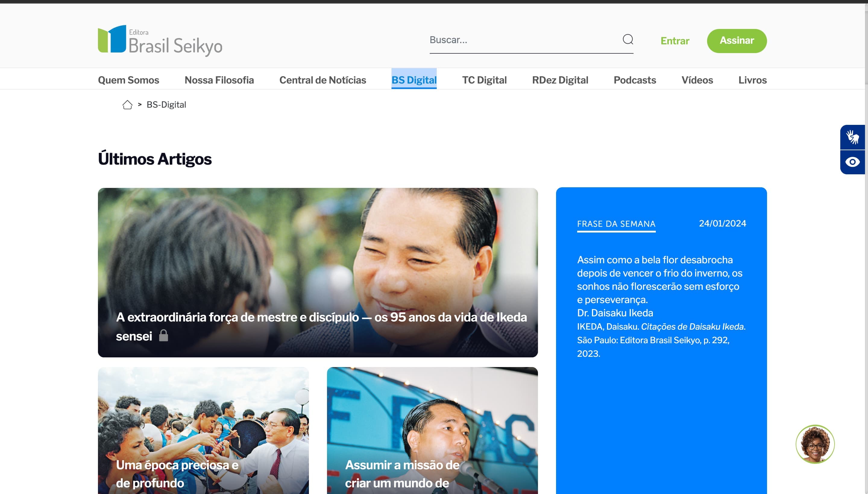Viewport: 868px width, 494px height.
Task: Open the Podcasts menu item
Action: tap(634, 80)
